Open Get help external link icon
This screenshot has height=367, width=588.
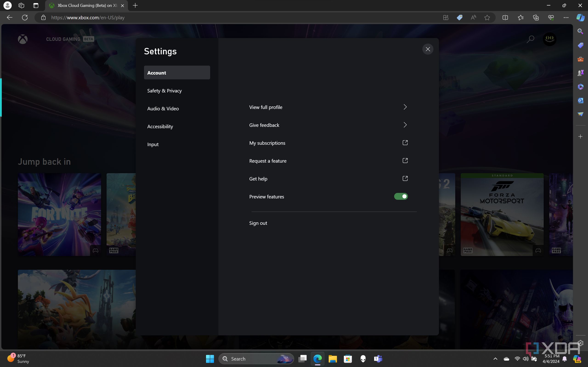pyautogui.click(x=405, y=179)
